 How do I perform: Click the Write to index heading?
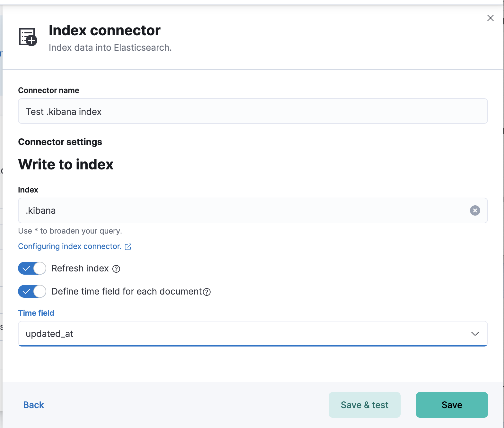point(66,164)
